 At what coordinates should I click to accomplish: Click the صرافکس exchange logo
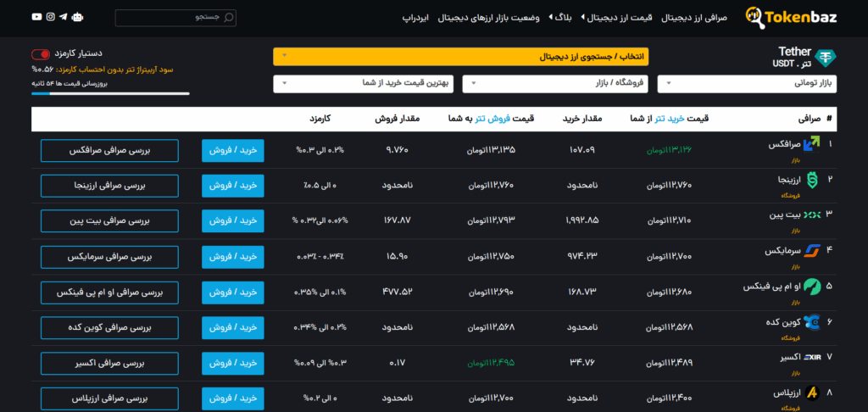[x=812, y=144]
